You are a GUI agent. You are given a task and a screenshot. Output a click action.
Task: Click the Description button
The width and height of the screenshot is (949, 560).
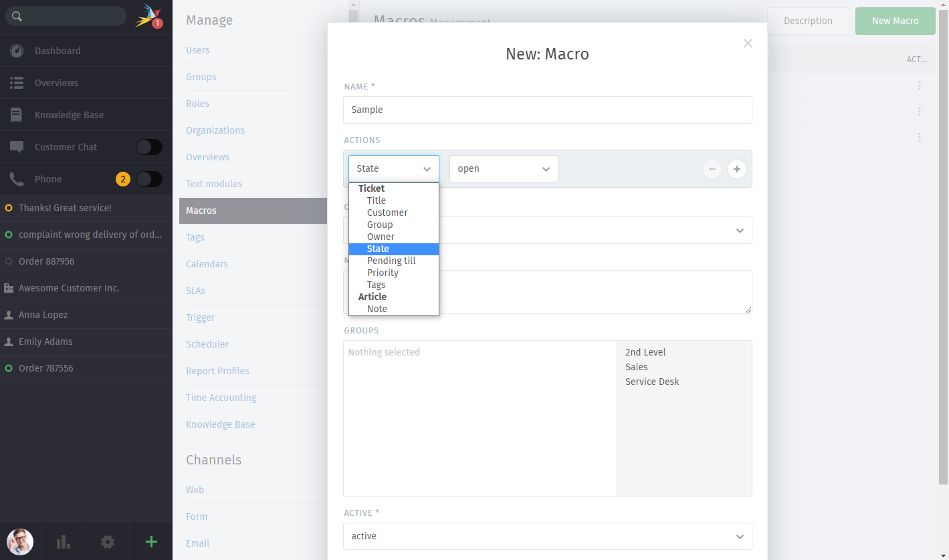(808, 21)
